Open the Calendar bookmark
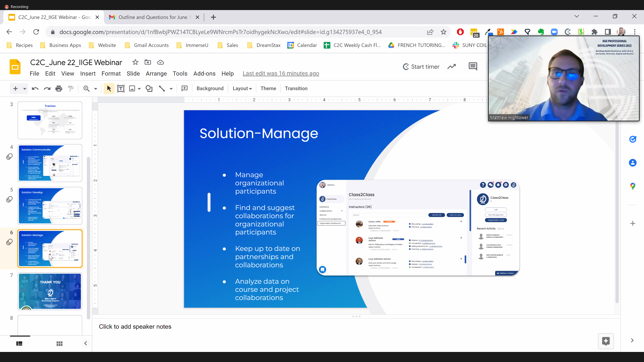The height and width of the screenshot is (362, 644). [302, 45]
